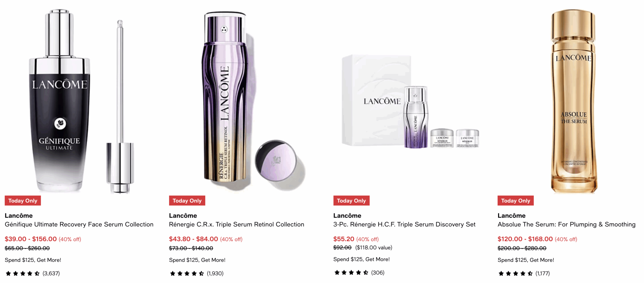The height and width of the screenshot is (283, 644).
Task: Click Today Only badge on Génifique product
Action: coord(23,201)
